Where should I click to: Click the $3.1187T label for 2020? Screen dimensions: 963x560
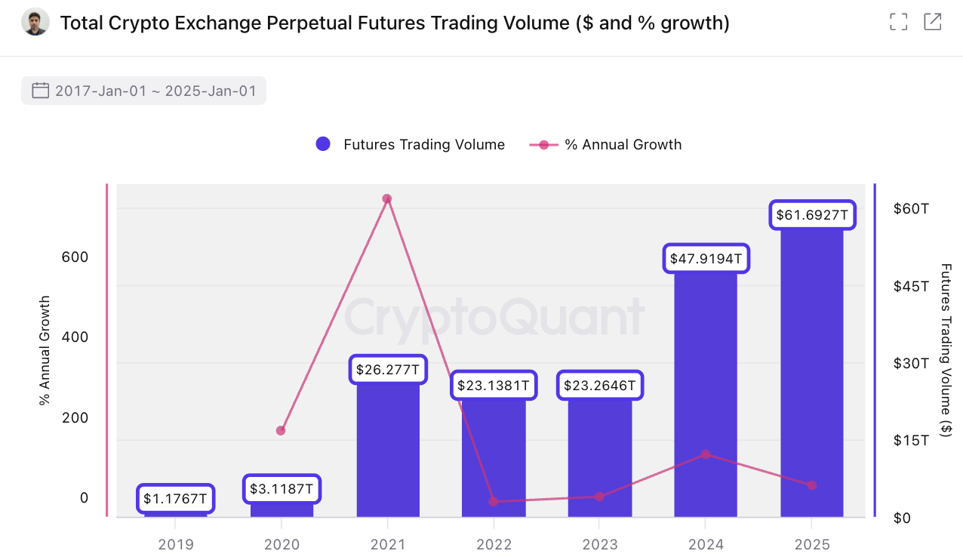[282, 489]
